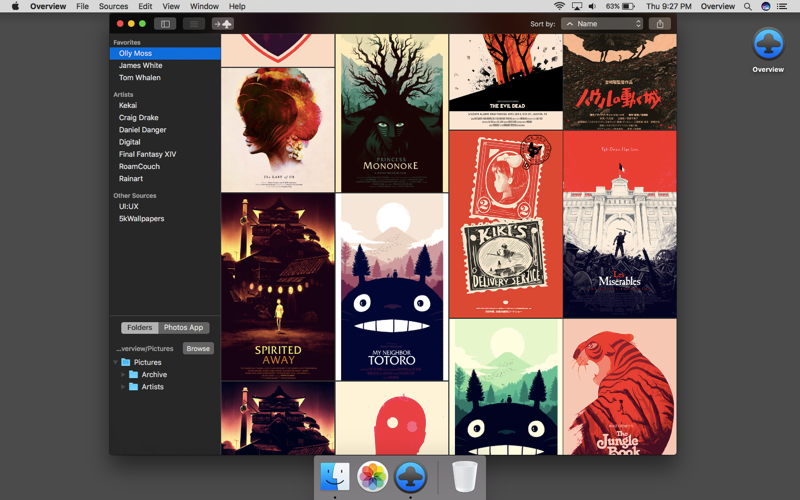This screenshot has height=500, width=800.
Task: Click the Apple menu icon
Action: click(x=15, y=6)
